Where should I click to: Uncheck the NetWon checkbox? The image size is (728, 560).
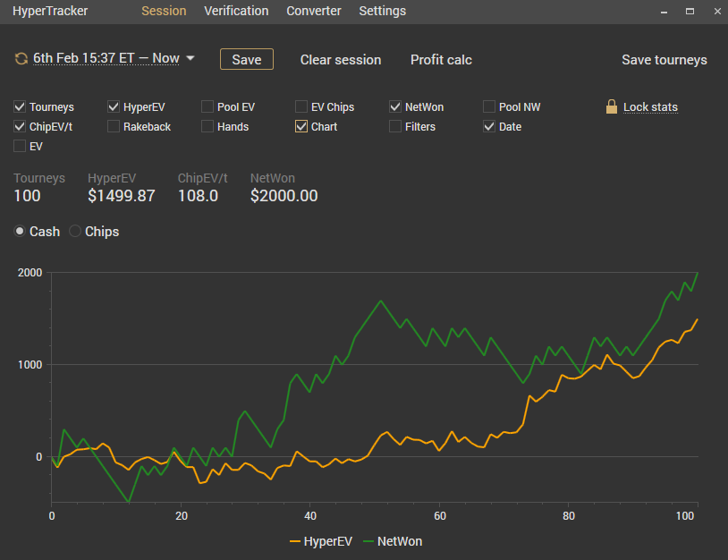(x=395, y=106)
